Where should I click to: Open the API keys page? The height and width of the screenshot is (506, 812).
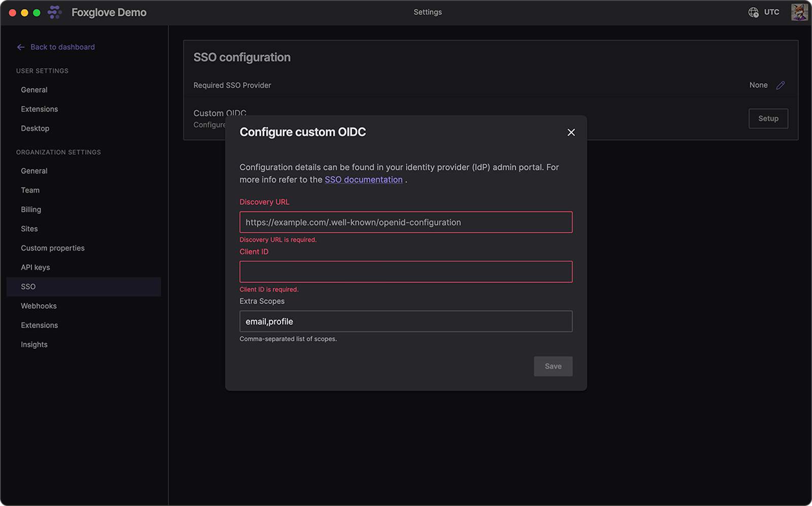pyautogui.click(x=36, y=267)
